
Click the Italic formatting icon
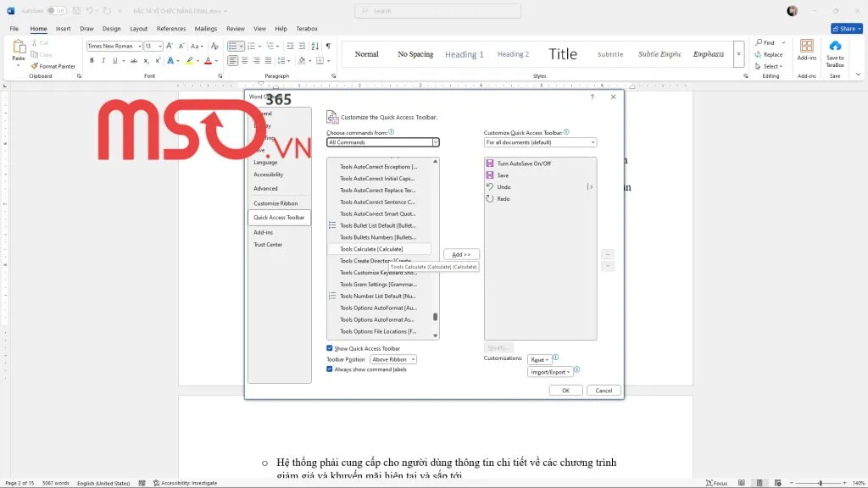103,61
